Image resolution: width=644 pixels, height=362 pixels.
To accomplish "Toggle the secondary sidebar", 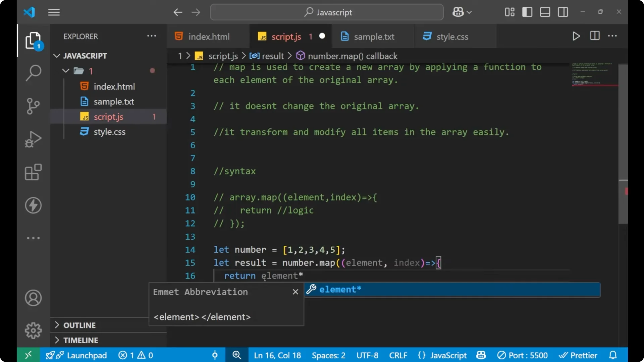I will tap(563, 12).
